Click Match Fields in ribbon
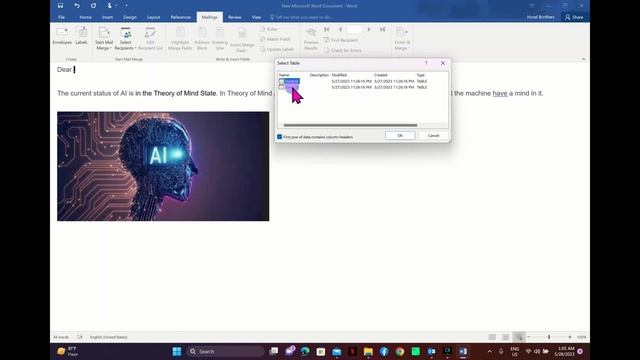This screenshot has width=640, height=360. click(x=276, y=39)
